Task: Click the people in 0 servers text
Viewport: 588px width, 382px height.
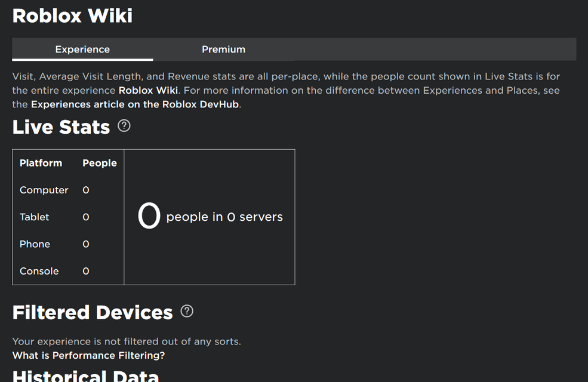Action: pos(224,217)
